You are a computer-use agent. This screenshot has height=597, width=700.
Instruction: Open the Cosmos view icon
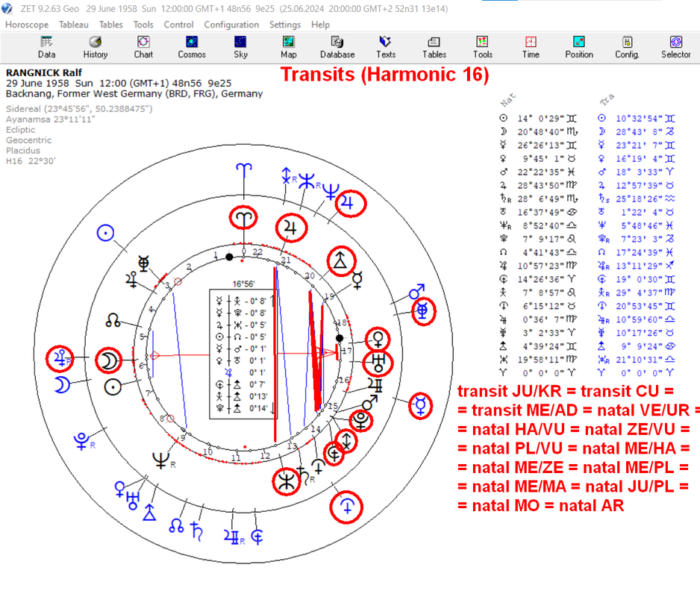click(192, 47)
